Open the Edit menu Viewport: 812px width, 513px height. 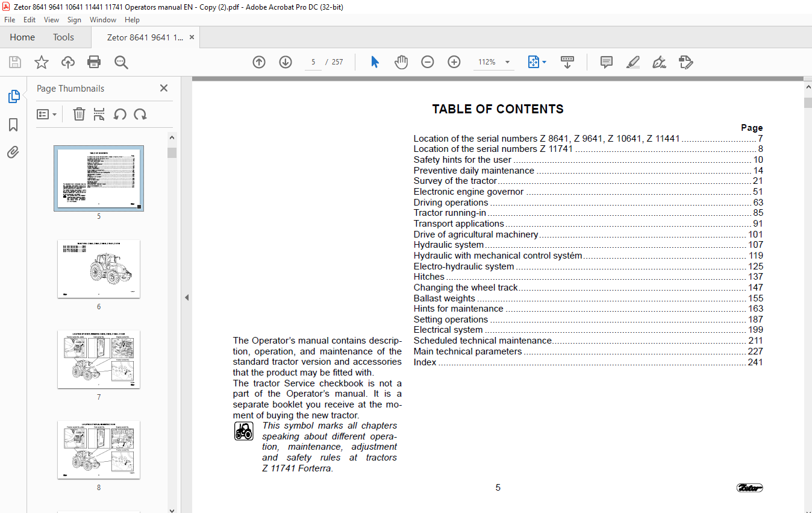click(30, 20)
